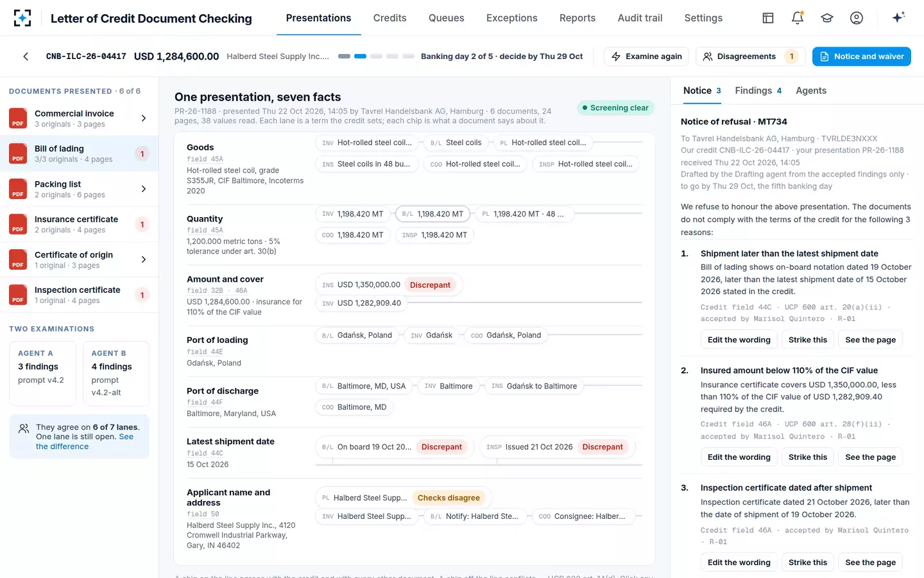Click the Checks disagree tag

pos(449,498)
